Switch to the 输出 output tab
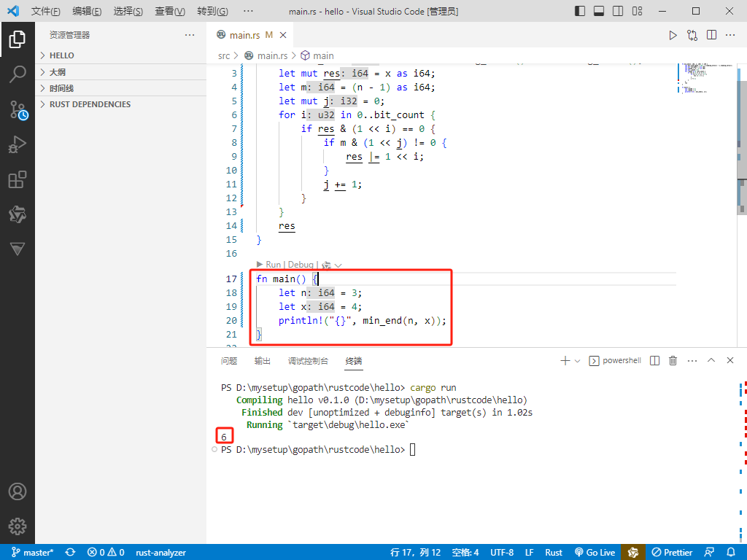 pos(263,361)
